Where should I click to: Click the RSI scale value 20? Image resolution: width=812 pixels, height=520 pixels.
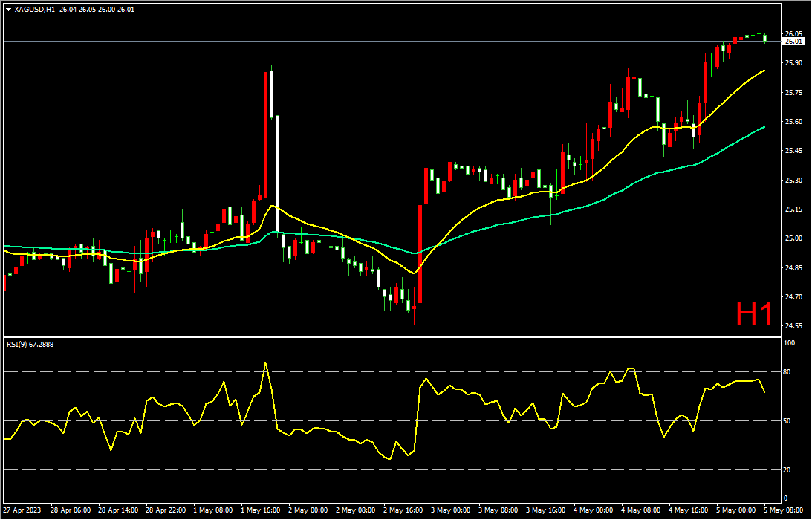tap(788, 470)
